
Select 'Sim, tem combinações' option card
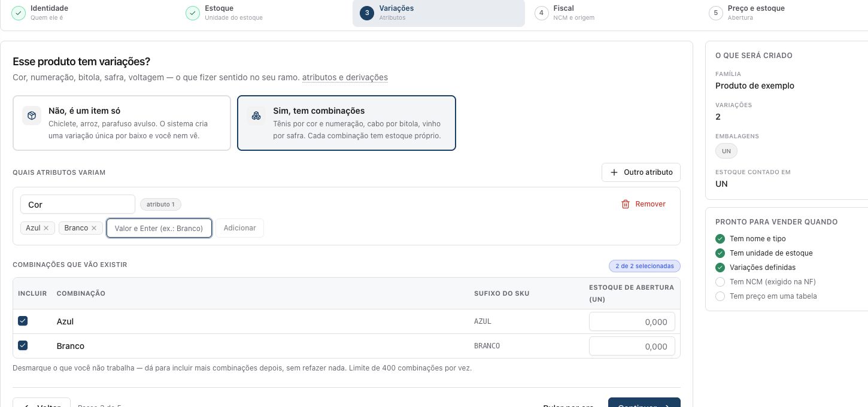pyautogui.click(x=347, y=123)
